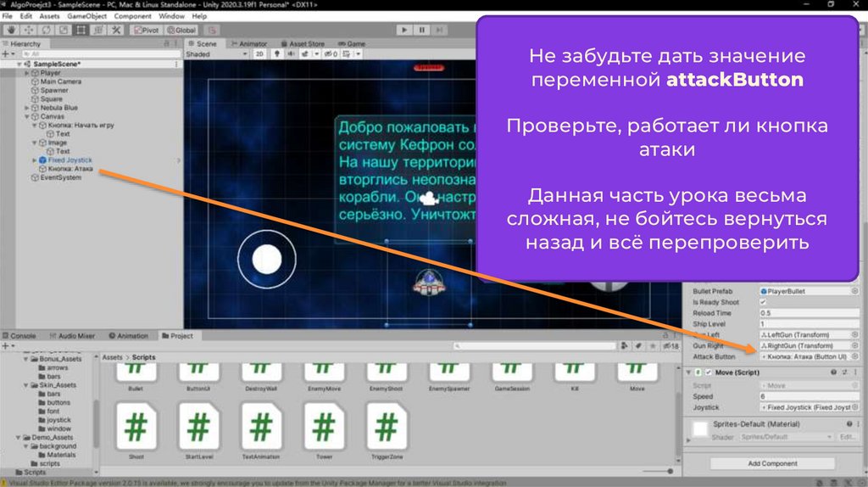The height and width of the screenshot is (487, 868).
Task: Click the Project search field
Action: pos(534,345)
